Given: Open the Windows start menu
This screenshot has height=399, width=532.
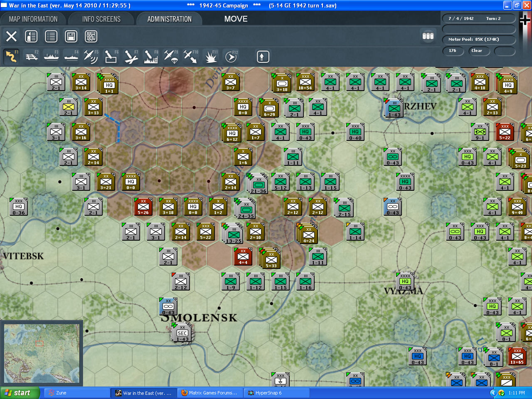Looking at the screenshot, I should pyautogui.click(x=20, y=393).
